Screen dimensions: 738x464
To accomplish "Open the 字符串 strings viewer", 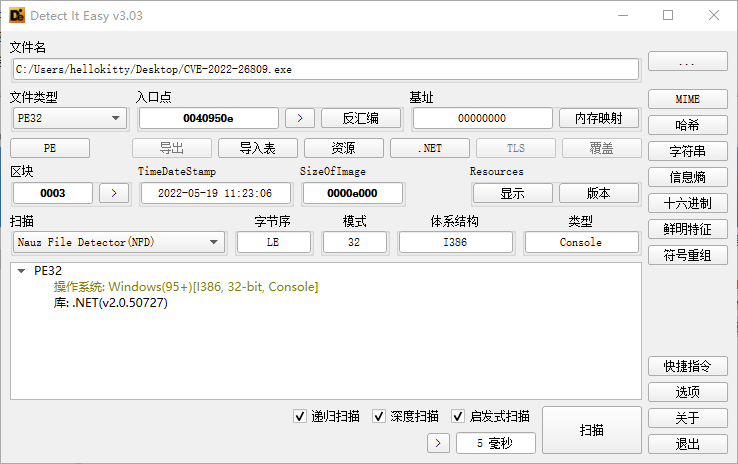I will pyautogui.click(x=686, y=151).
